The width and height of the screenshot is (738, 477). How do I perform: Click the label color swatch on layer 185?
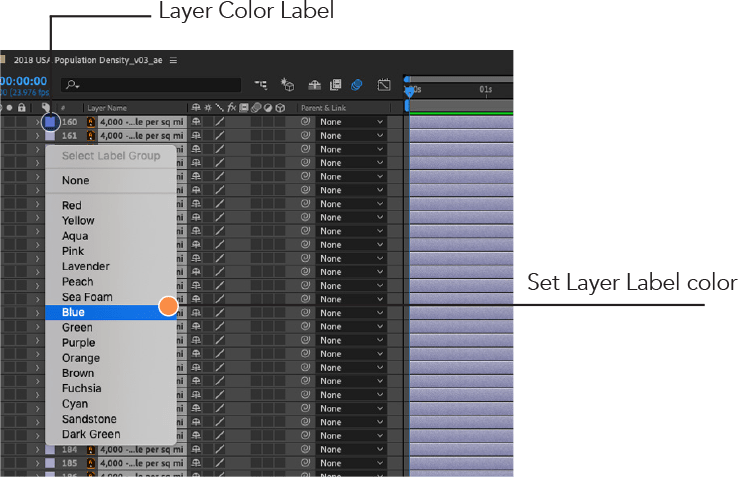coord(50,463)
